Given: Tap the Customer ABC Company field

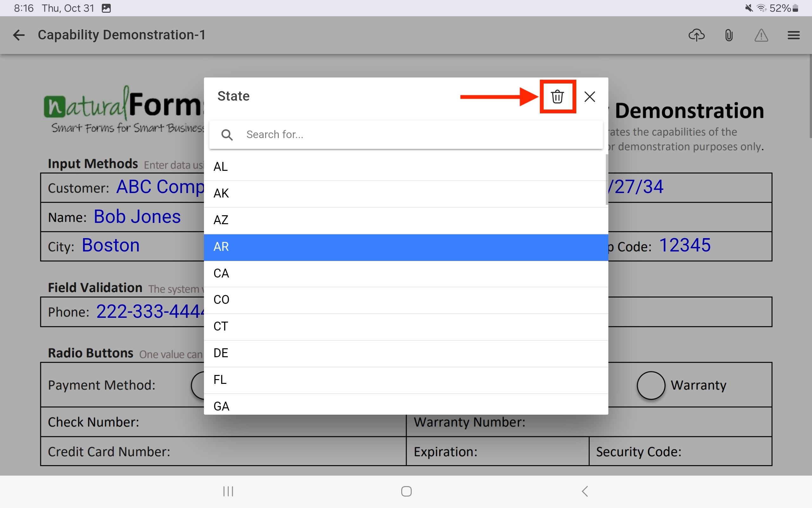Looking at the screenshot, I should pyautogui.click(x=122, y=187).
